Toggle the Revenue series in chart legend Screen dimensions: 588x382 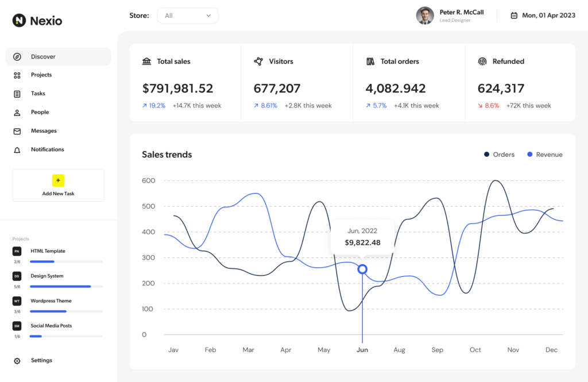544,155
